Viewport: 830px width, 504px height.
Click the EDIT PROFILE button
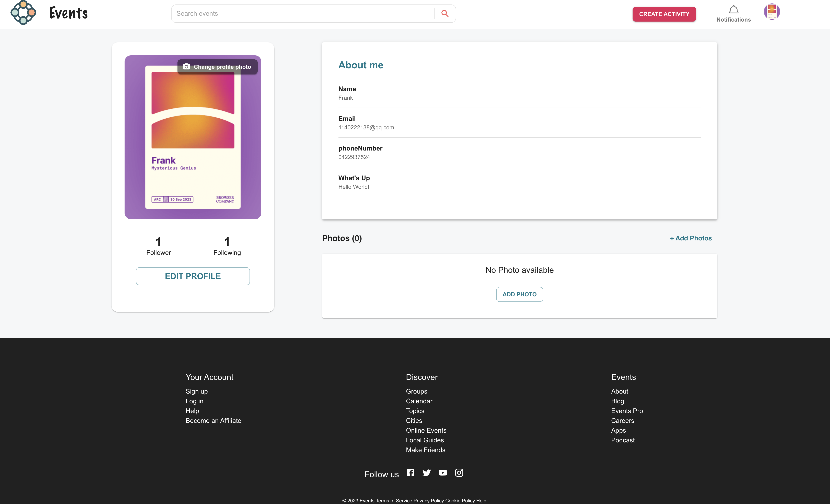click(193, 276)
